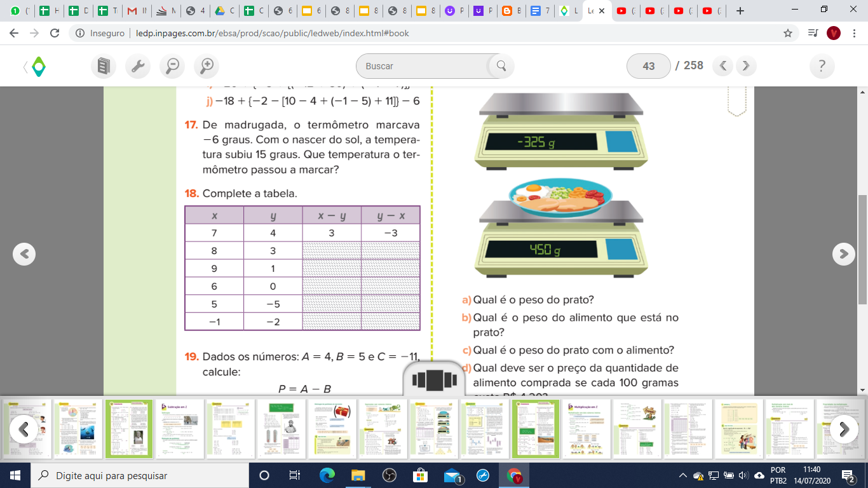Open the POR PTB2 language switcher
The image size is (868, 488).
[778, 475]
